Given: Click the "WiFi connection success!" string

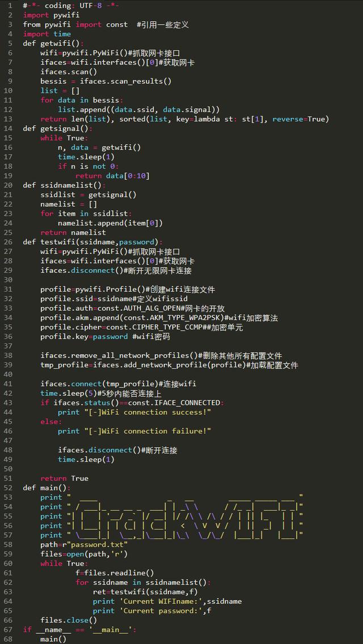Looking at the screenshot, I should pyautogui.click(x=147, y=412).
